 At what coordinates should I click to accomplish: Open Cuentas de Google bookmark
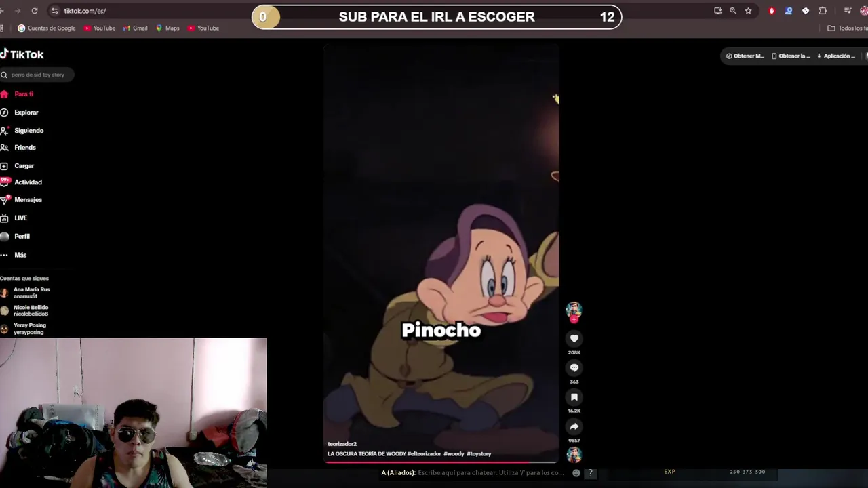point(47,28)
